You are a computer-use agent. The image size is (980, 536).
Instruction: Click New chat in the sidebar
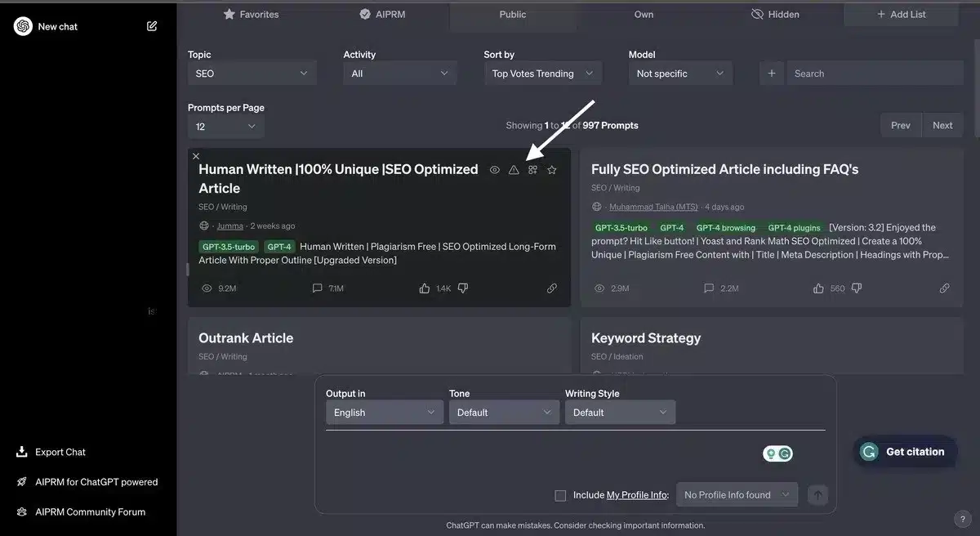(58, 26)
